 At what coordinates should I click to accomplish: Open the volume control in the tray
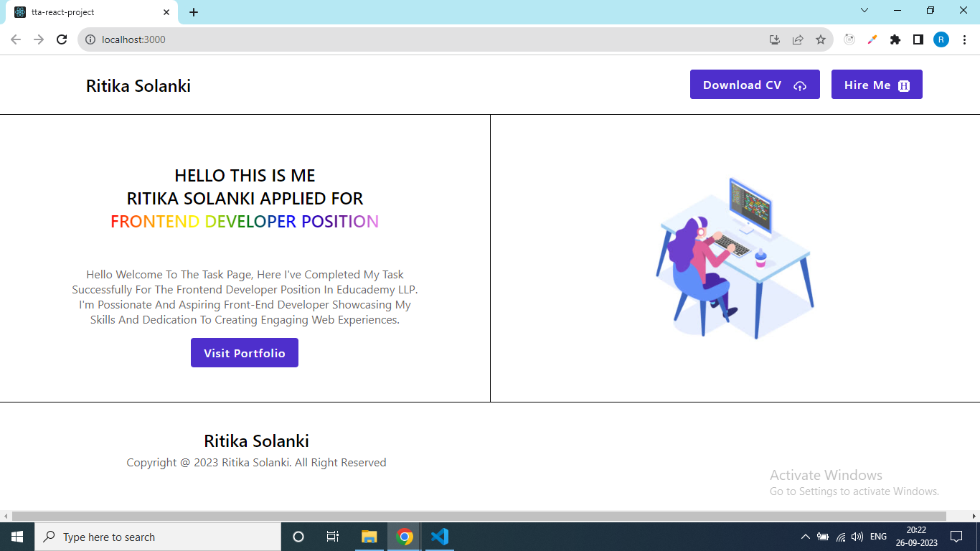(857, 537)
